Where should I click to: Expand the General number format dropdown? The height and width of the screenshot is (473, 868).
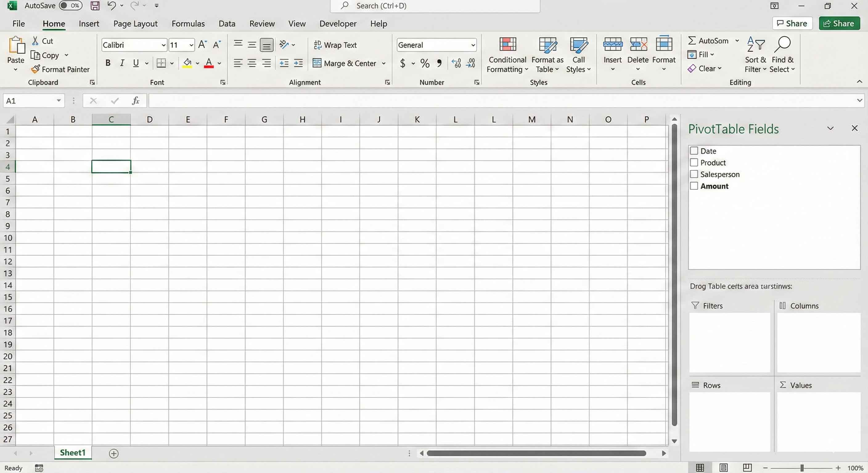pyautogui.click(x=473, y=45)
